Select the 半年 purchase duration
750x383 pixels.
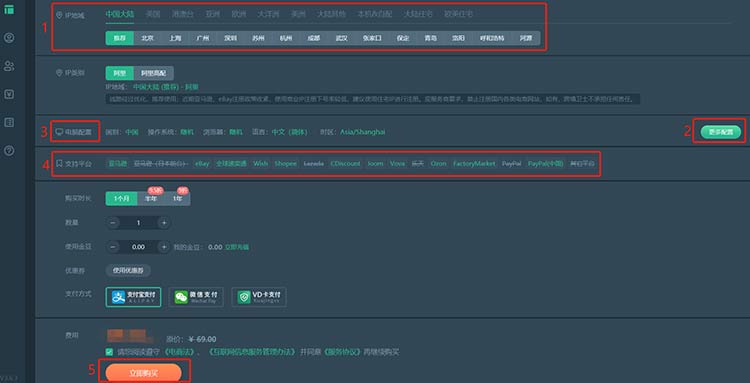pyautogui.click(x=151, y=198)
